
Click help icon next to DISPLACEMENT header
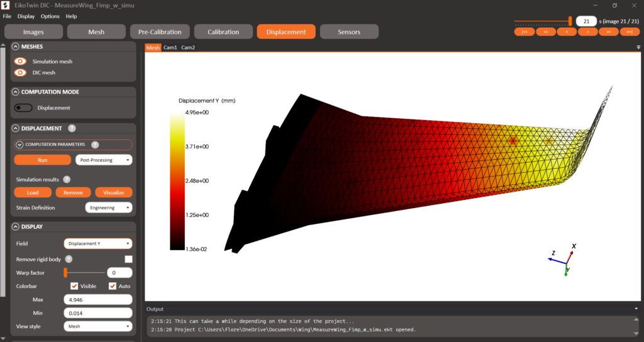pyautogui.click(x=72, y=128)
